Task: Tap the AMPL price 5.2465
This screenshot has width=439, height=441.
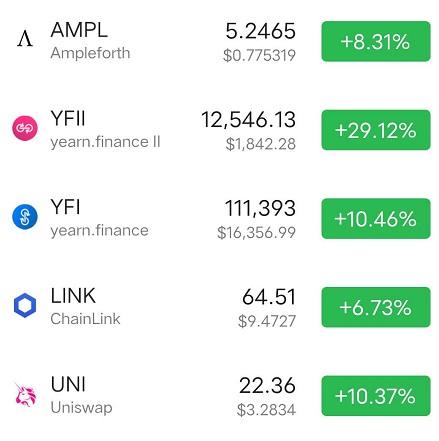Action: [260, 31]
